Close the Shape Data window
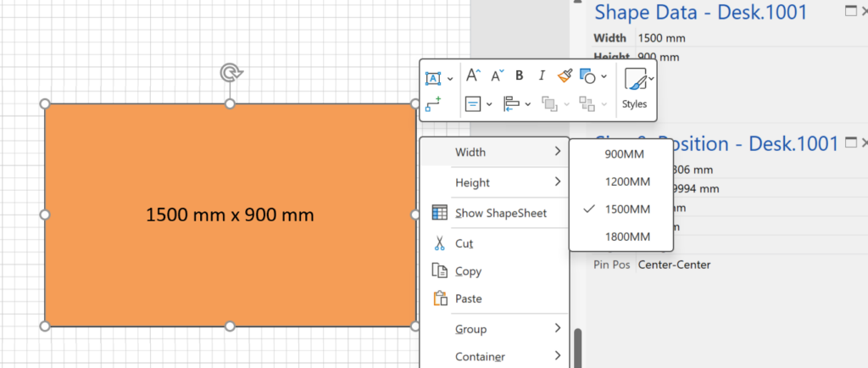868x368 pixels. tap(864, 10)
